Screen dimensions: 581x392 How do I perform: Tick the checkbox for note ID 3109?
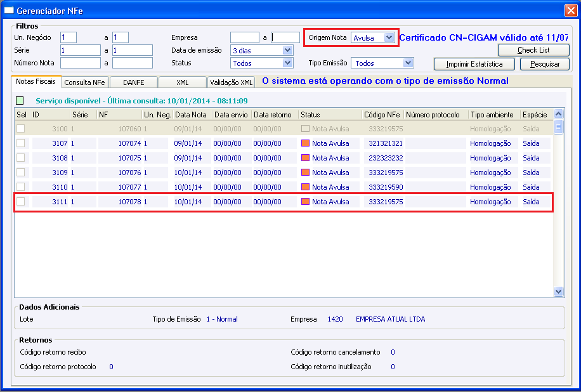click(21, 173)
